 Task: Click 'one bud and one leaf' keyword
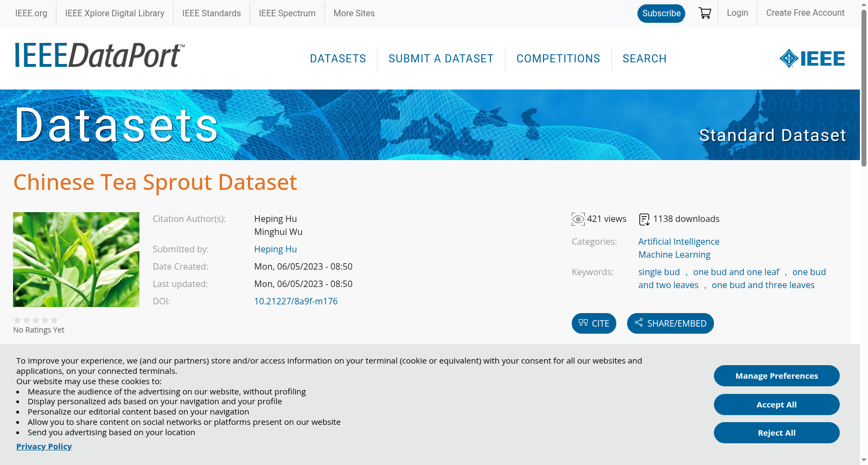pyautogui.click(x=736, y=272)
